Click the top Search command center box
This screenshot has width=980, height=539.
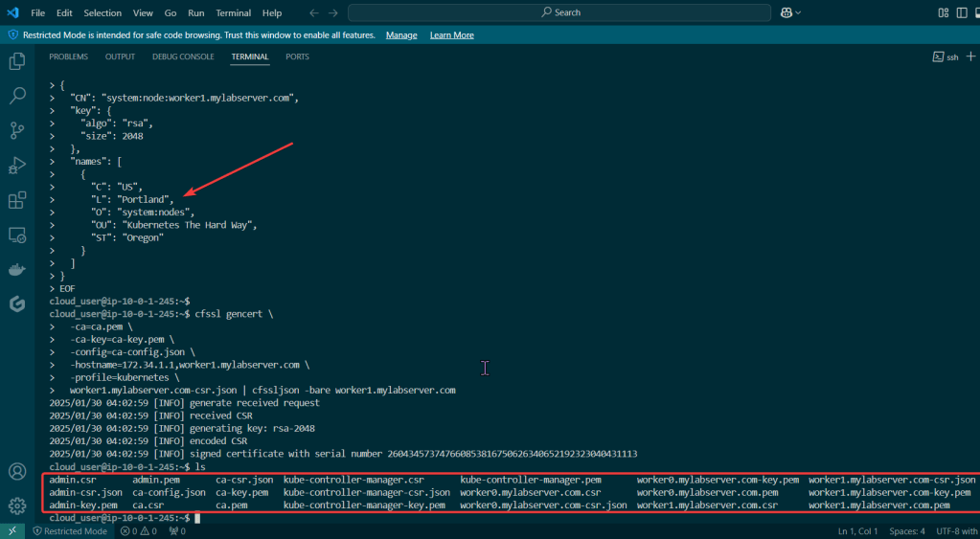click(559, 12)
